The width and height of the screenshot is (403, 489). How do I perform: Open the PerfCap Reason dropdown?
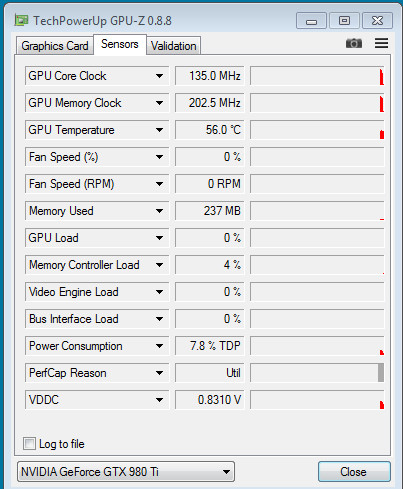click(x=97, y=373)
